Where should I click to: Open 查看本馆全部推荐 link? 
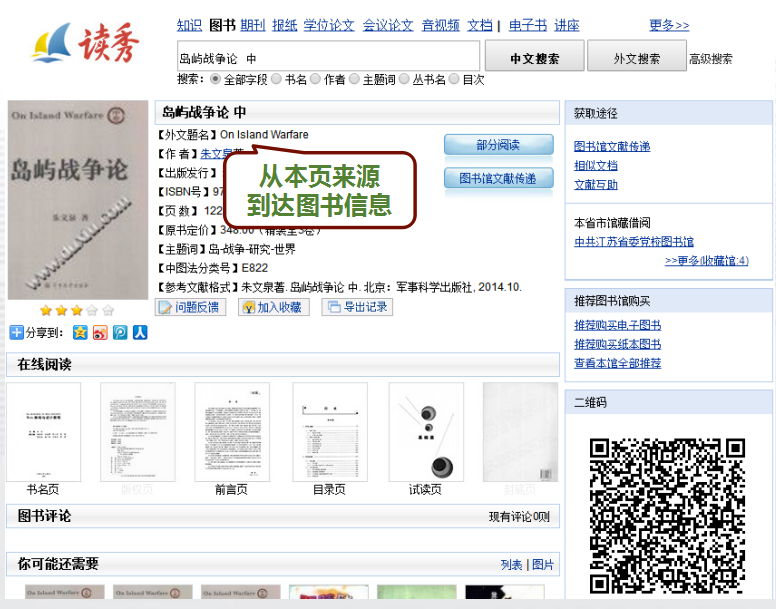pos(617,363)
